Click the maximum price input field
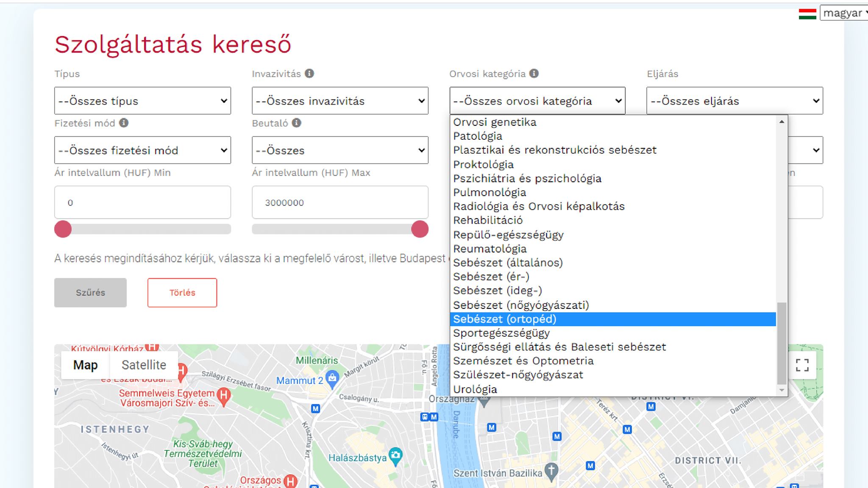868x488 pixels. pos(339,202)
